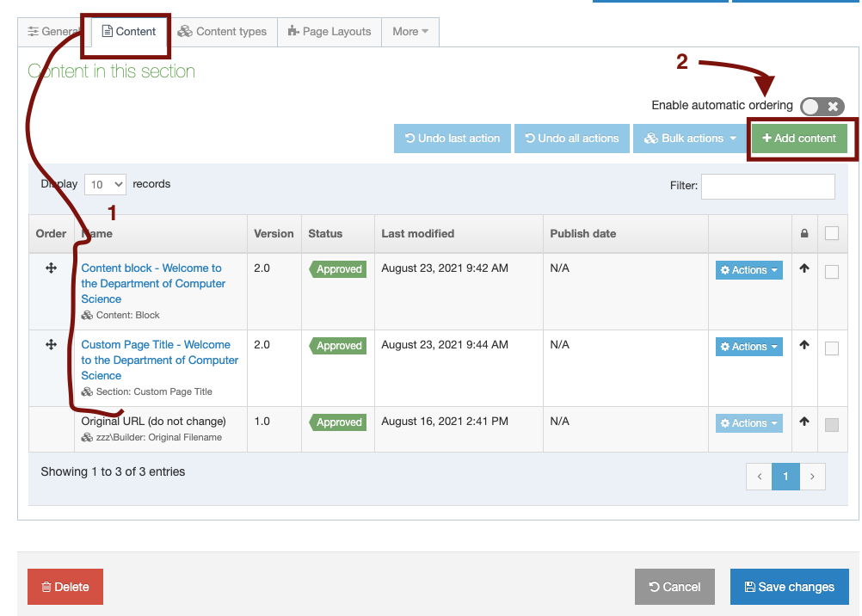Click up arrow in Content block row

pos(804,268)
